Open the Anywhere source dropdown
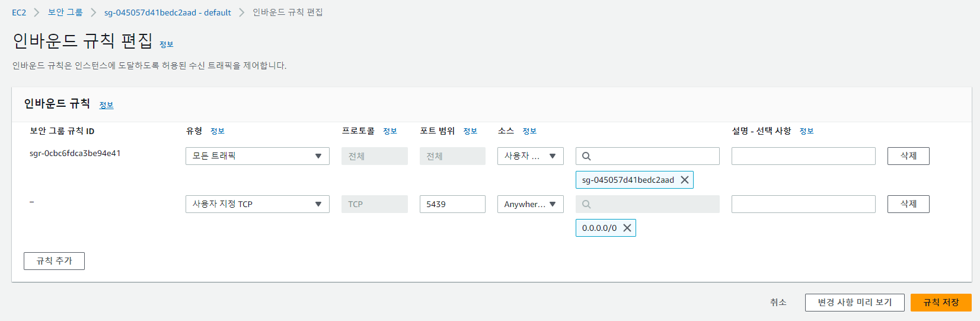980x321 pixels. tap(530, 204)
